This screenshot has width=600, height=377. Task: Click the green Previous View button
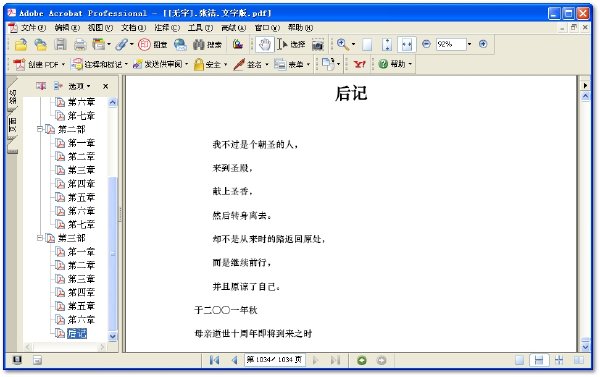[362, 360]
